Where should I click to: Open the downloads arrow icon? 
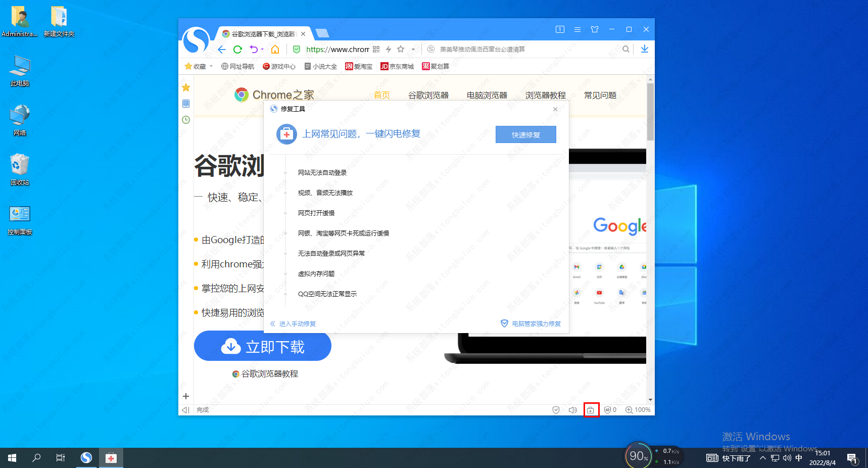point(645,49)
